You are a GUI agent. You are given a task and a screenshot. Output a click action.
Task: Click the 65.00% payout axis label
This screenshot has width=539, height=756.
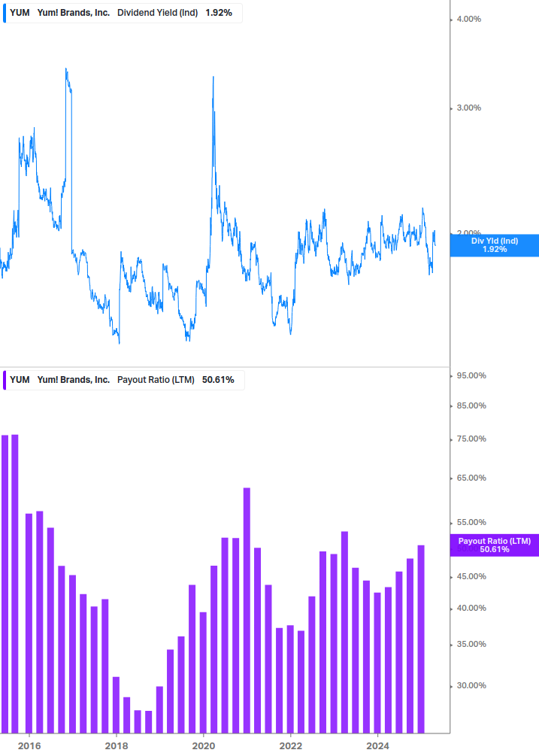point(471,478)
